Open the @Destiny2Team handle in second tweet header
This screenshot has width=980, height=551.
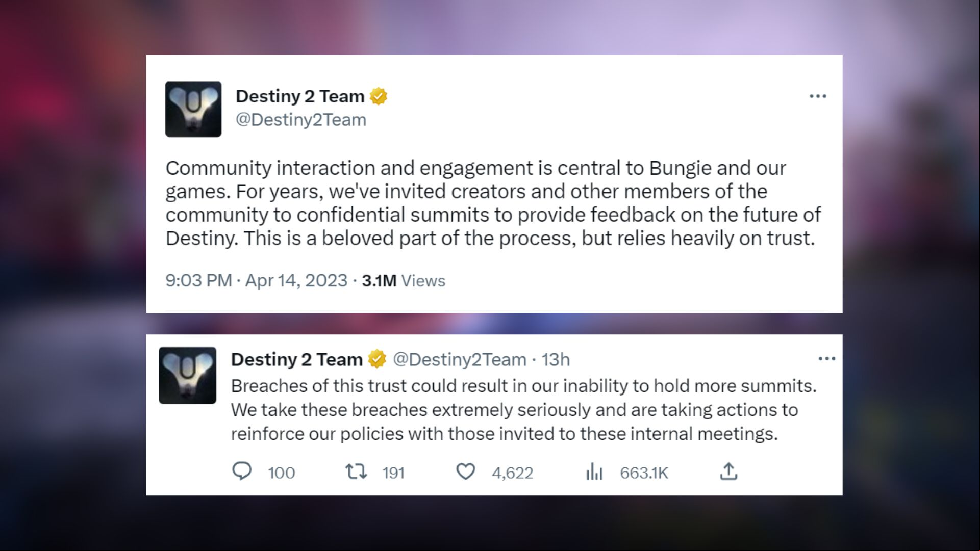[460, 359]
